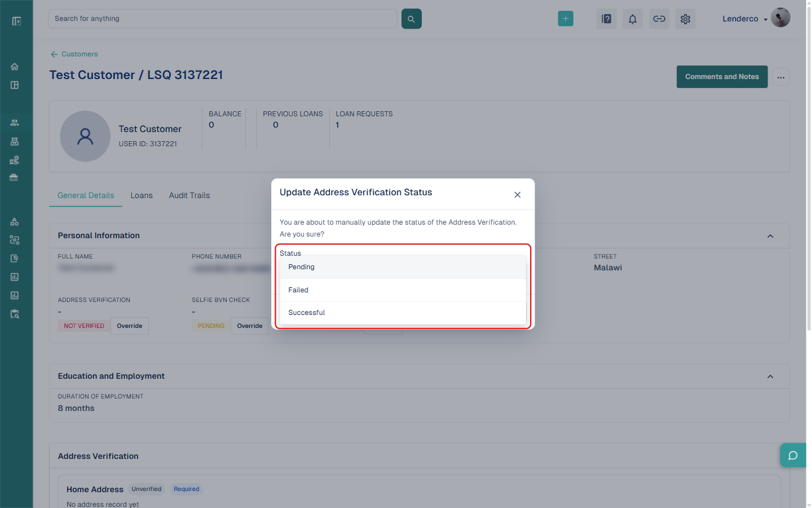Image resolution: width=812 pixels, height=508 pixels.
Task: Open the briefcase icon in sidebar
Action: point(14,177)
